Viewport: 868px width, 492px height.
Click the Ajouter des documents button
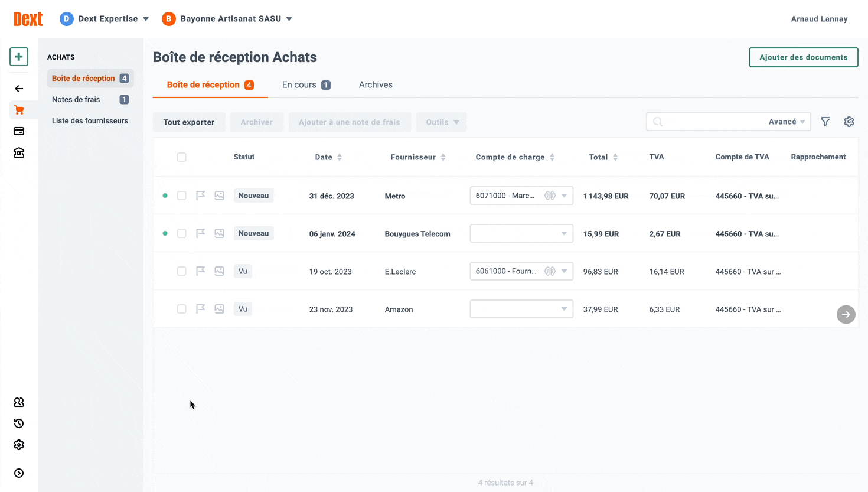(803, 57)
